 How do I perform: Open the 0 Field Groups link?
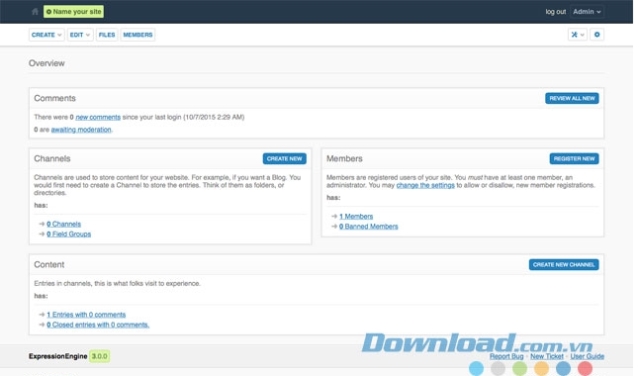point(68,234)
